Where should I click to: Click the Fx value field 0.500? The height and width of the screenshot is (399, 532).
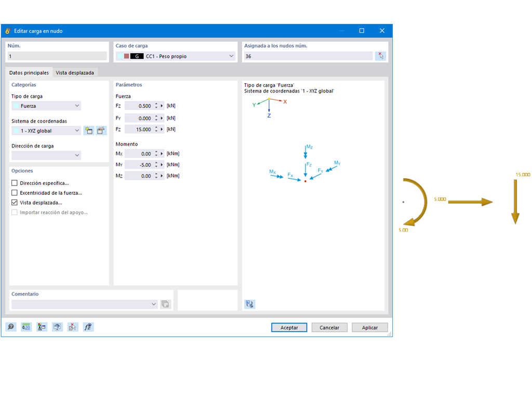click(x=139, y=106)
